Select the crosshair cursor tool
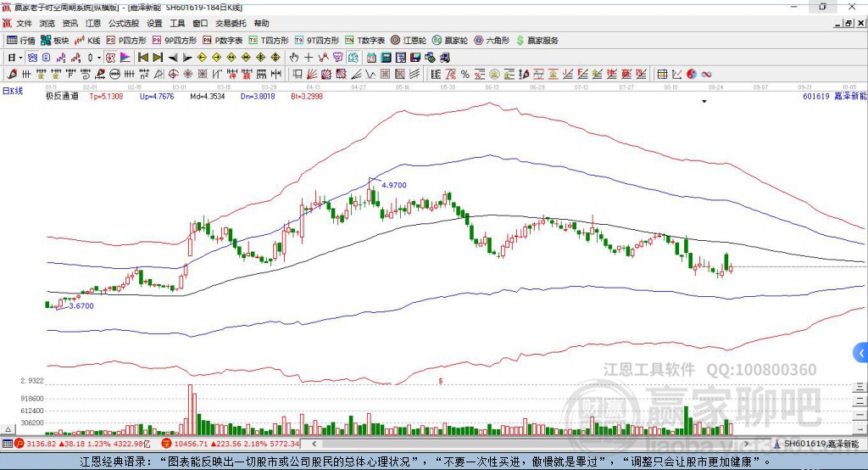 pos(309,58)
